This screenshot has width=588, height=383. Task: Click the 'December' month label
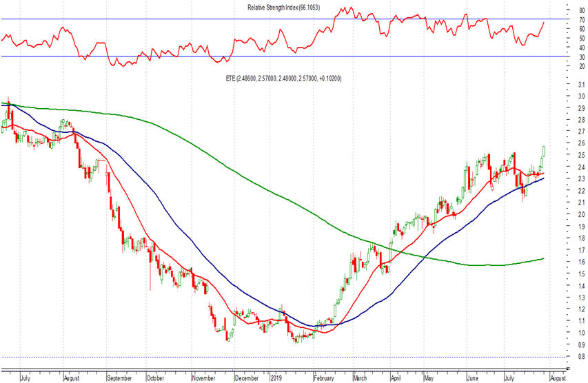pos(247,377)
